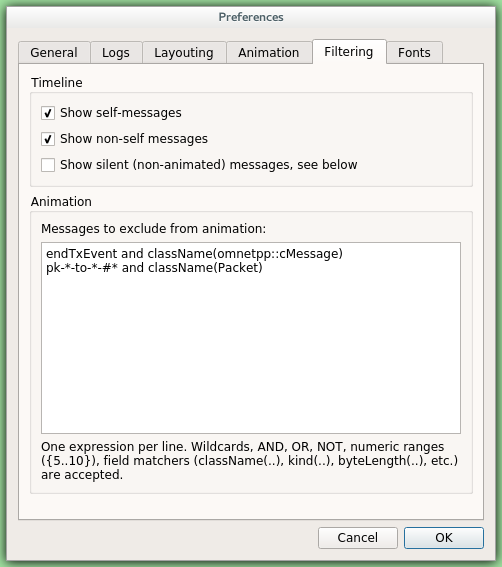The width and height of the screenshot is (502, 567).
Task: Click the Timeline group heading
Action: click(57, 82)
